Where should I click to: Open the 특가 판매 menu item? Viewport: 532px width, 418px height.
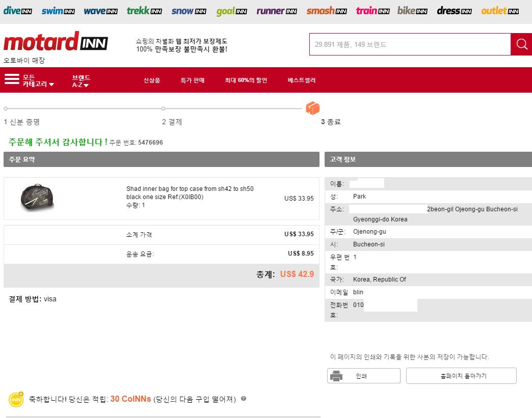pyautogui.click(x=192, y=80)
